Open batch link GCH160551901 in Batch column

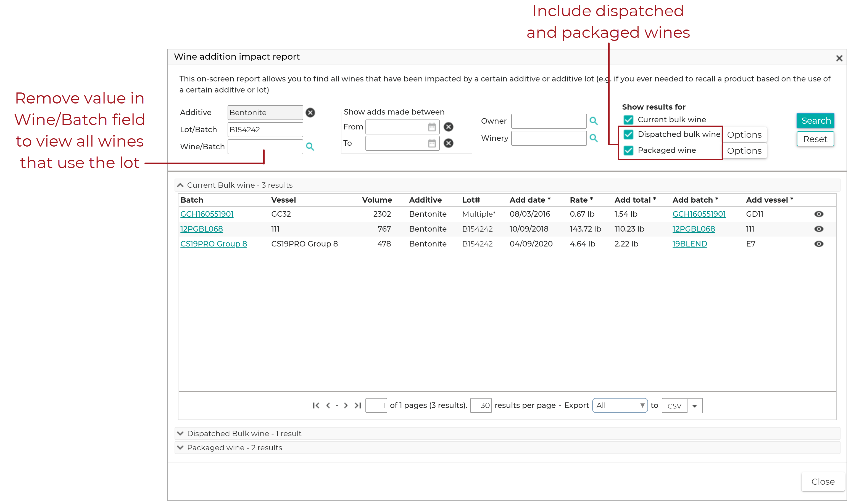pos(207,214)
